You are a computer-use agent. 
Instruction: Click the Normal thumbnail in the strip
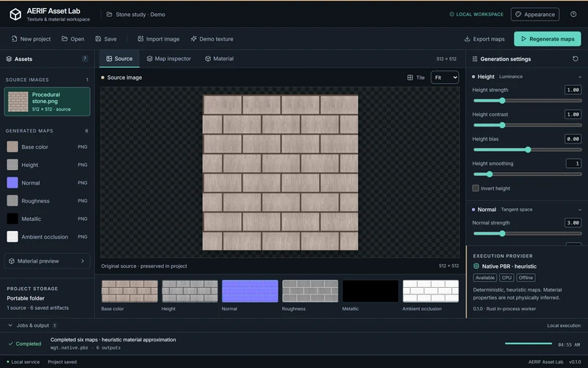250,291
